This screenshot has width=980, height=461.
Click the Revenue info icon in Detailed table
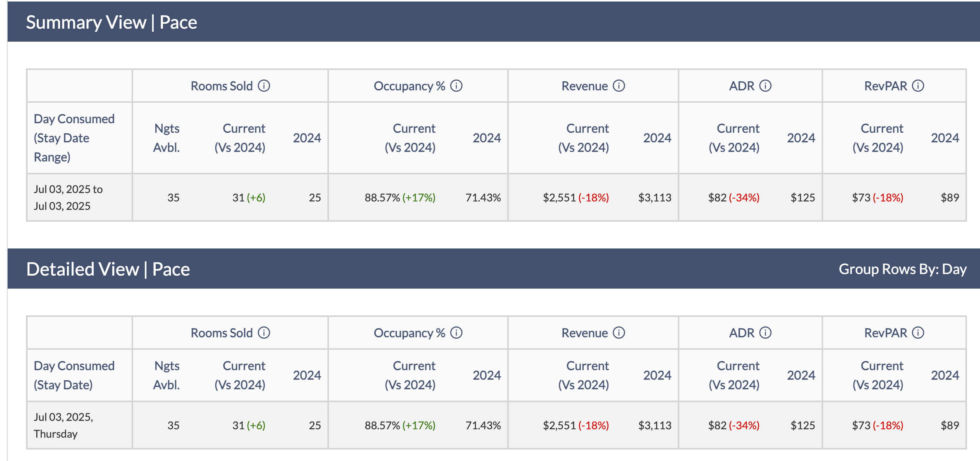[x=619, y=333]
